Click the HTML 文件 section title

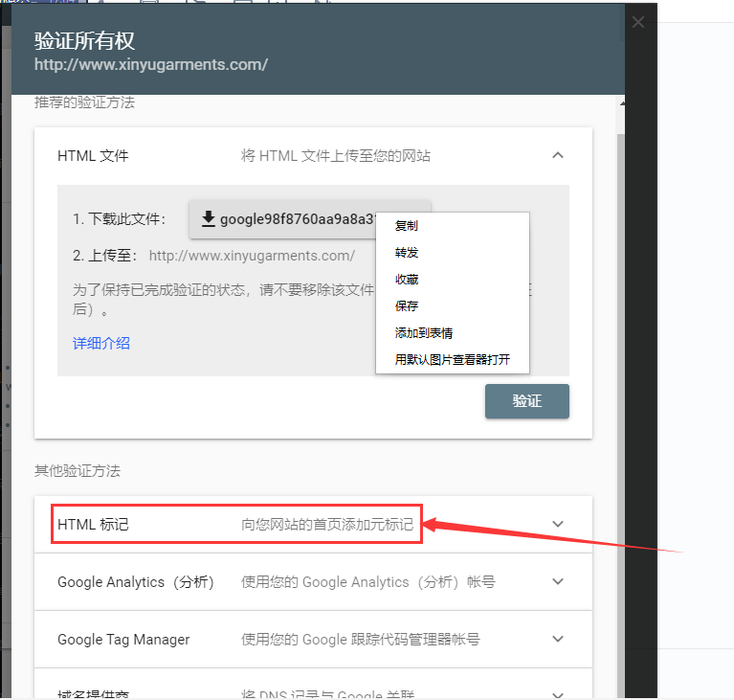point(93,155)
